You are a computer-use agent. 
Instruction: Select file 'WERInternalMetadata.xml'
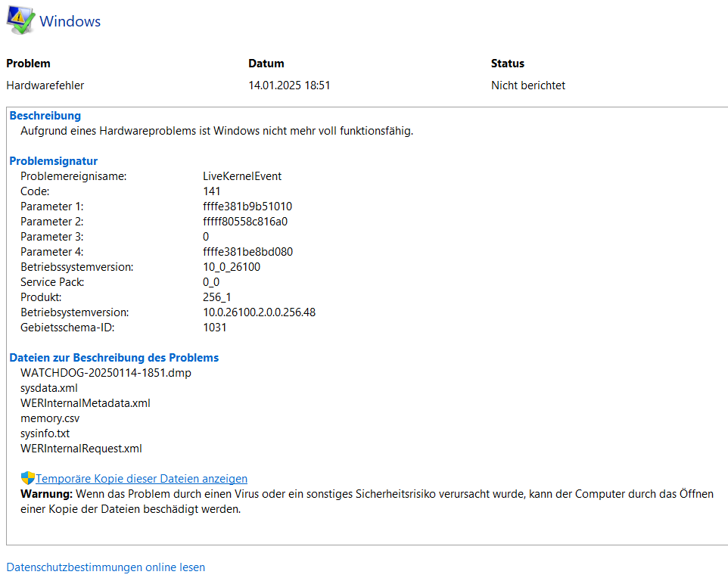[86, 403]
